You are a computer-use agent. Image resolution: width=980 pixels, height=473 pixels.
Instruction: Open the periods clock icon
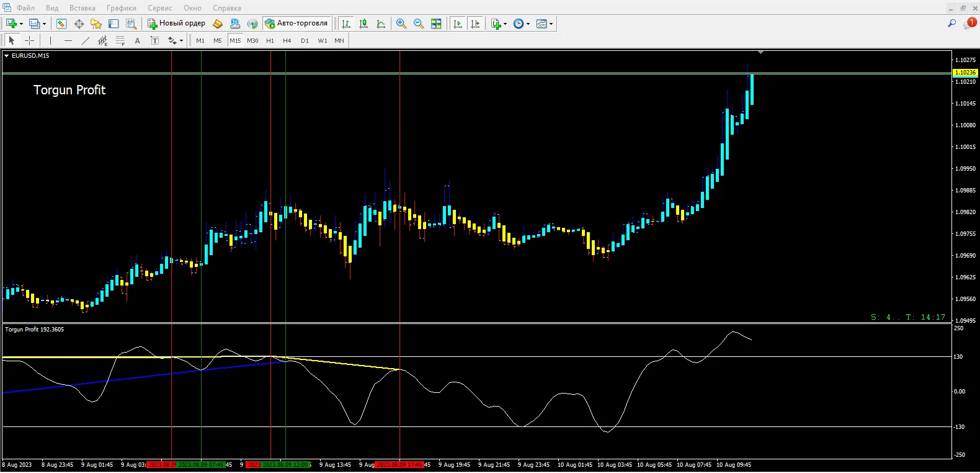coord(519,24)
